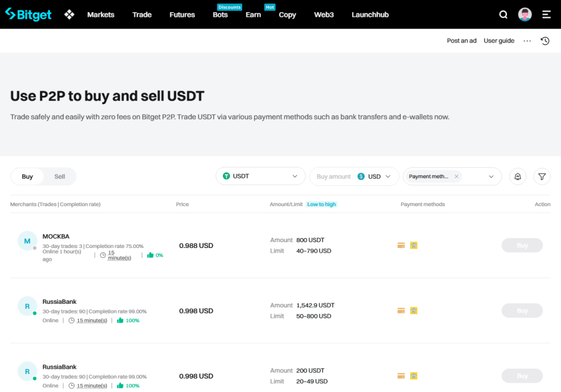Open MOCKBA merchant name

56,236
